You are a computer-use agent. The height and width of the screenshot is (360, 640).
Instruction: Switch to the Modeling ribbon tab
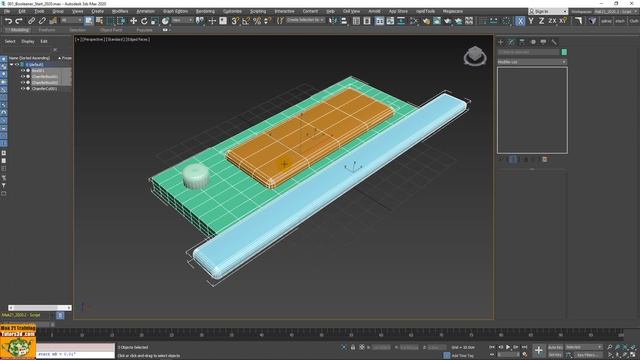(19, 30)
